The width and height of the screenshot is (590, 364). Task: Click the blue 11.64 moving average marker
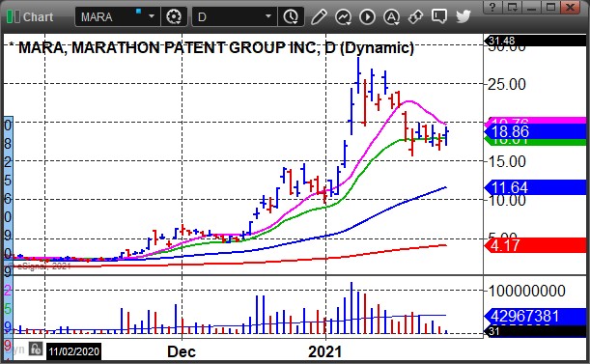click(x=536, y=187)
